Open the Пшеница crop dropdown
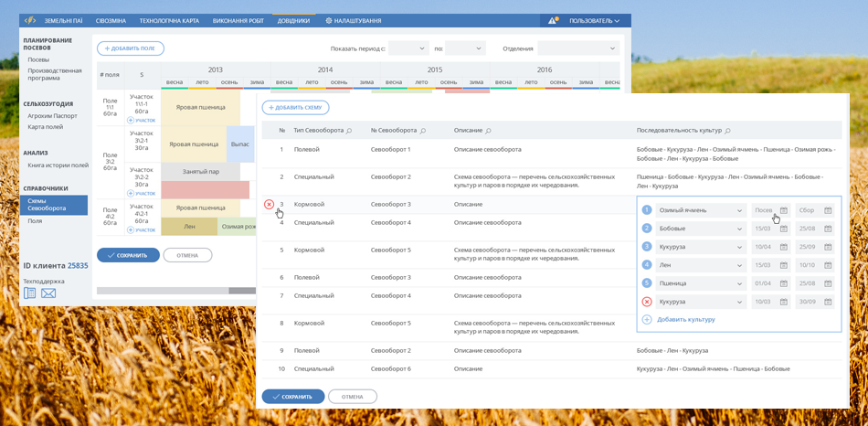Image resolution: width=868 pixels, height=426 pixels. [x=701, y=283]
